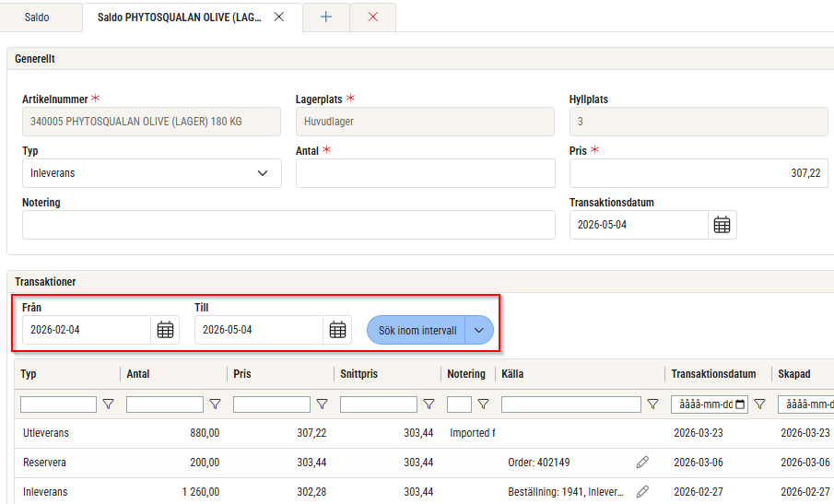This screenshot has width=834, height=504.
Task: Close the Saldo PHYTOSQUALAN OLIVE tab
Action: click(278, 17)
